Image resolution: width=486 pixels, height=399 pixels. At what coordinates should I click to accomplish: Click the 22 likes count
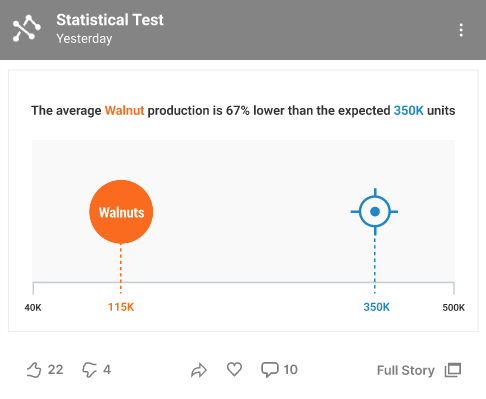(55, 370)
